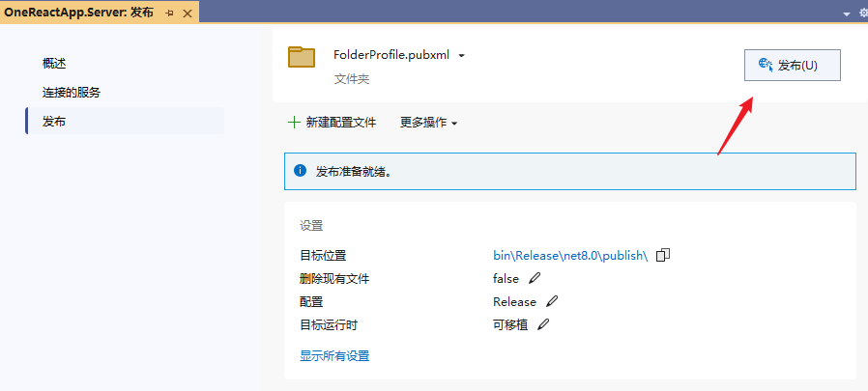This screenshot has width=868, height=391.
Task: Close the OneReactApp.Server publish tab
Action: (188, 14)
